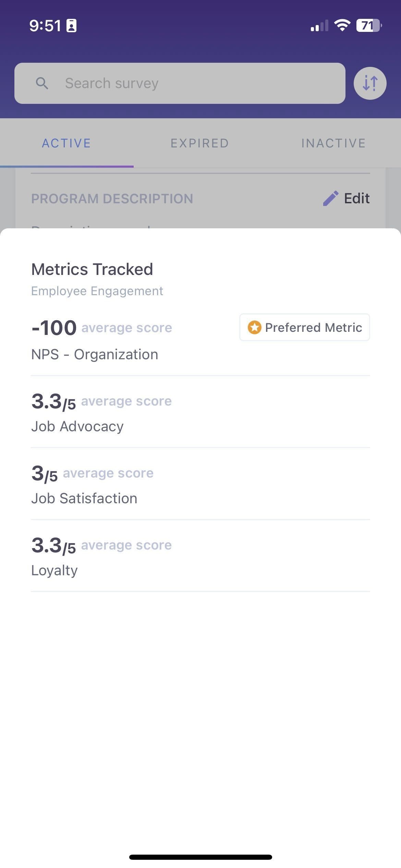The height and width of the screenshot is (868, 401).
Task: Focus the Search survey field
Action: [192, 83]
